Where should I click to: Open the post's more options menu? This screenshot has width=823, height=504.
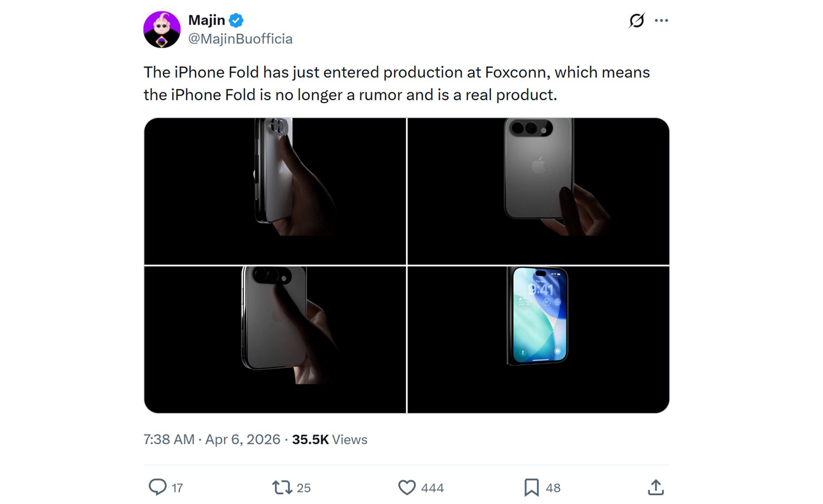pyautogui.click(x=662, y=20)
